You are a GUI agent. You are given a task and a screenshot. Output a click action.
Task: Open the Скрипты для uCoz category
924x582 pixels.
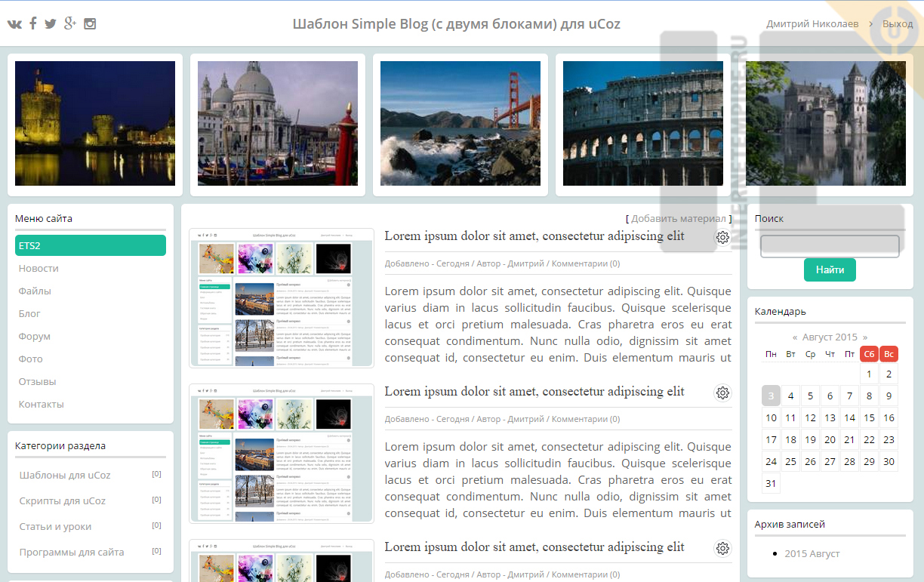point(63,500)
